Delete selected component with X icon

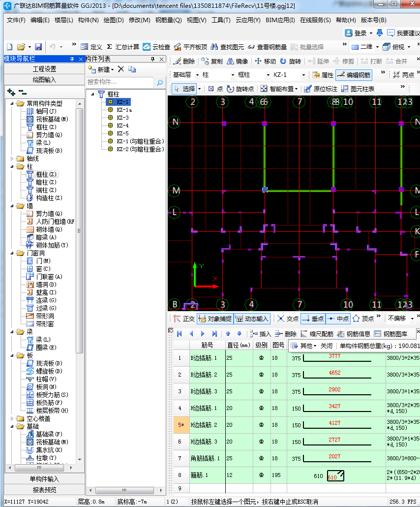(x=121, y=69)
